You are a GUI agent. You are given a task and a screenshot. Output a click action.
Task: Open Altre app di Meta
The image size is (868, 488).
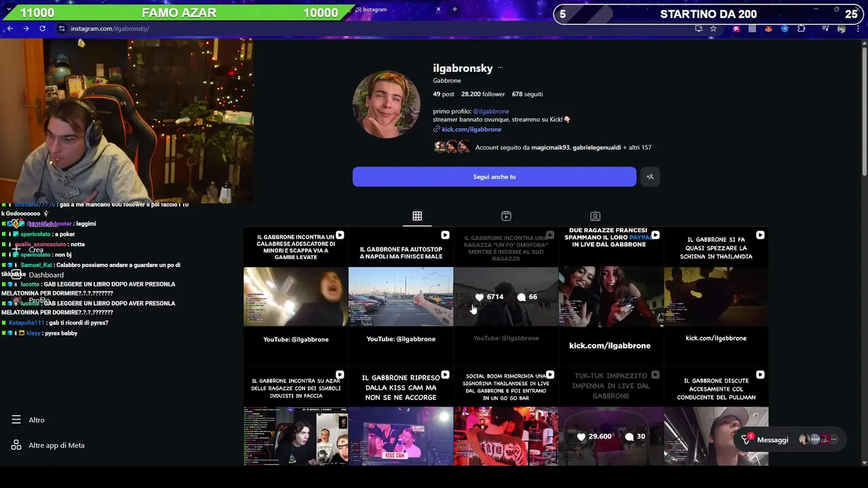[x=47, y=445]
